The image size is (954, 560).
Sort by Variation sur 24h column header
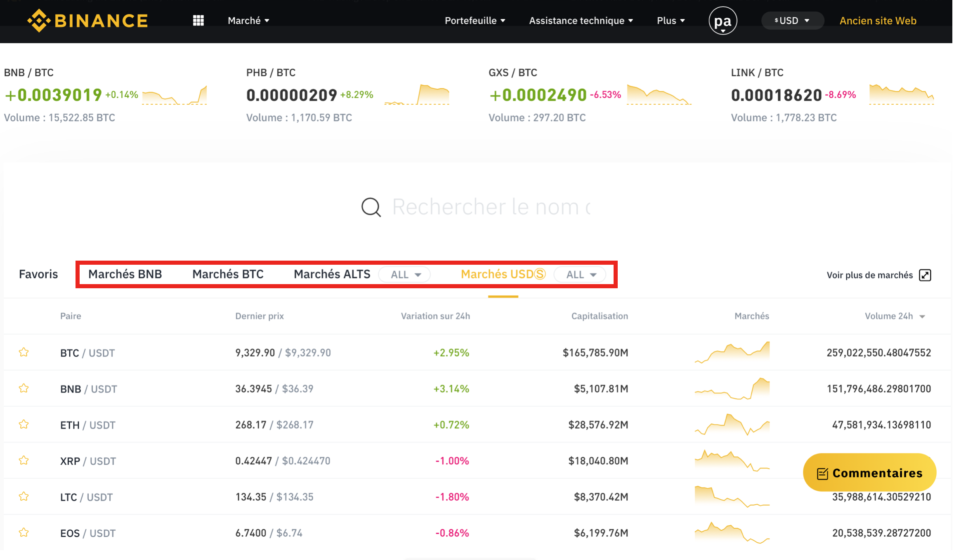pos(435,316)
